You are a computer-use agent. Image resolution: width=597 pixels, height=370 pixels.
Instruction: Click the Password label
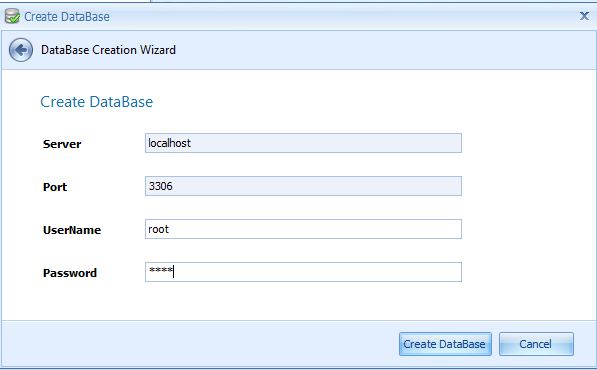pos(70,273)
